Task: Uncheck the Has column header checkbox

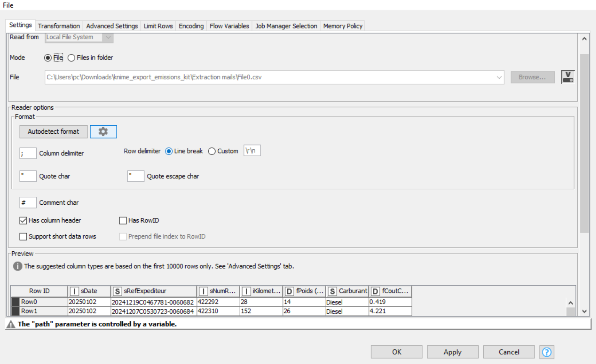Action: [23, 220]
